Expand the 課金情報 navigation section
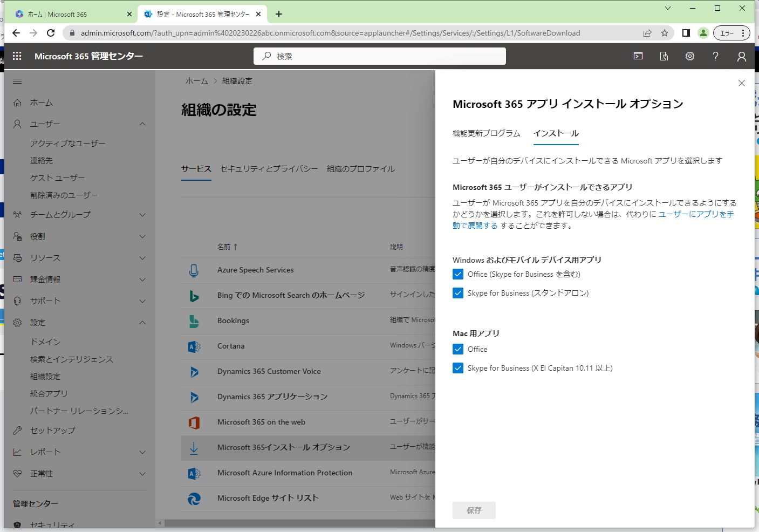The height and width of the screenshot is (532, 759). [142, 279]
